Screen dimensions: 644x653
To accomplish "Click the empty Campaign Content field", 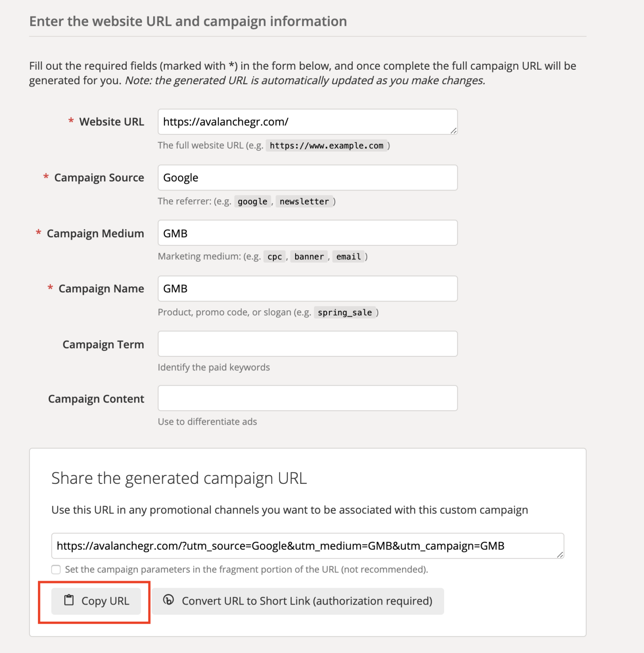I will click(x=307, y=398).
